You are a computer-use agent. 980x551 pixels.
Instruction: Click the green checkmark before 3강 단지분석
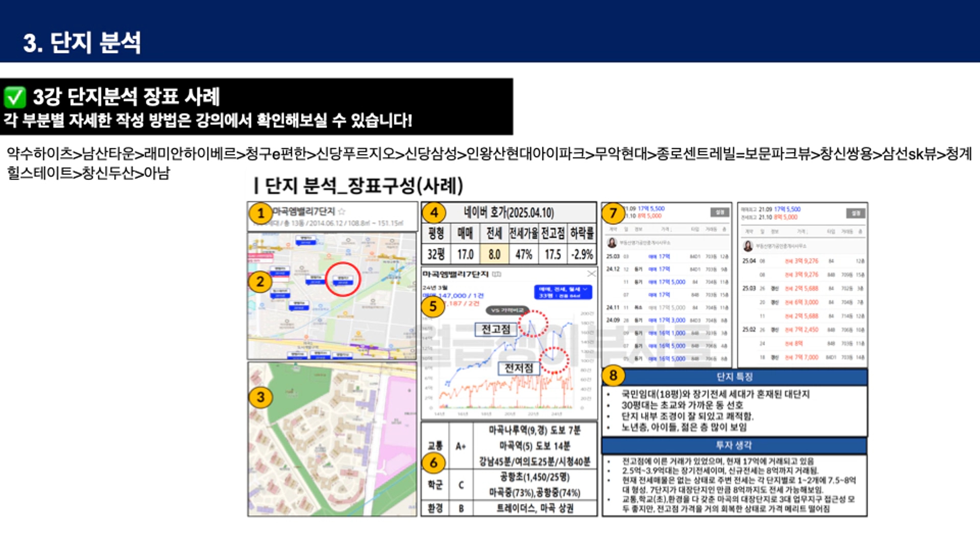pos(15,97)
